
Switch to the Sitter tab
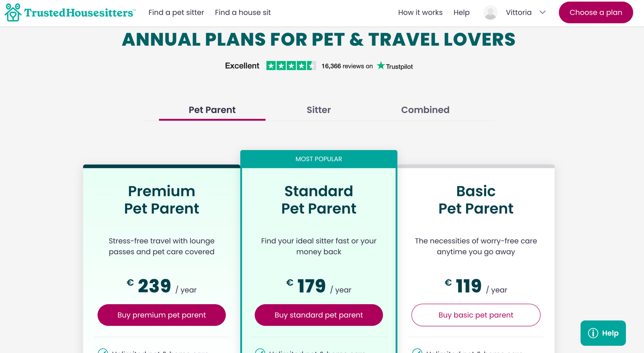coord(319,110)
